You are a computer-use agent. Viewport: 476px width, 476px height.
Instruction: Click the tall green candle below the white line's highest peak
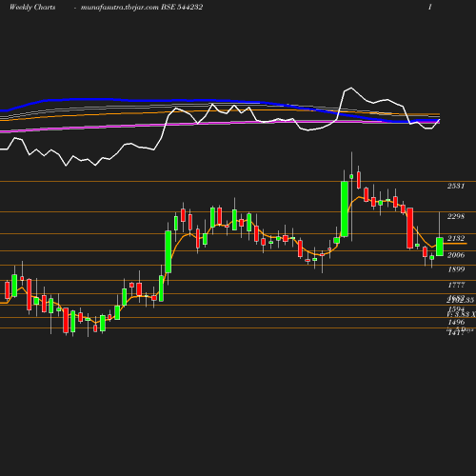[345, 209]
